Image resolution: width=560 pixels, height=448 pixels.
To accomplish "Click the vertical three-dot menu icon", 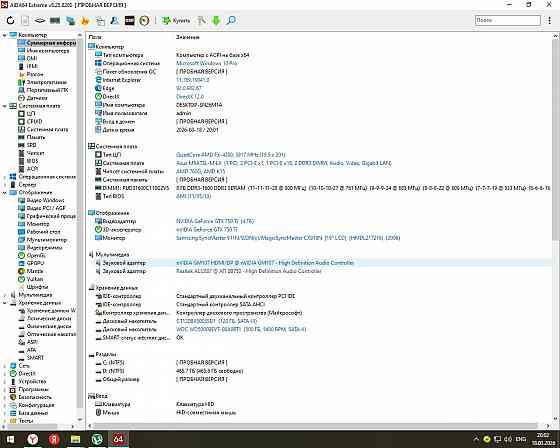I will point(550,20).
